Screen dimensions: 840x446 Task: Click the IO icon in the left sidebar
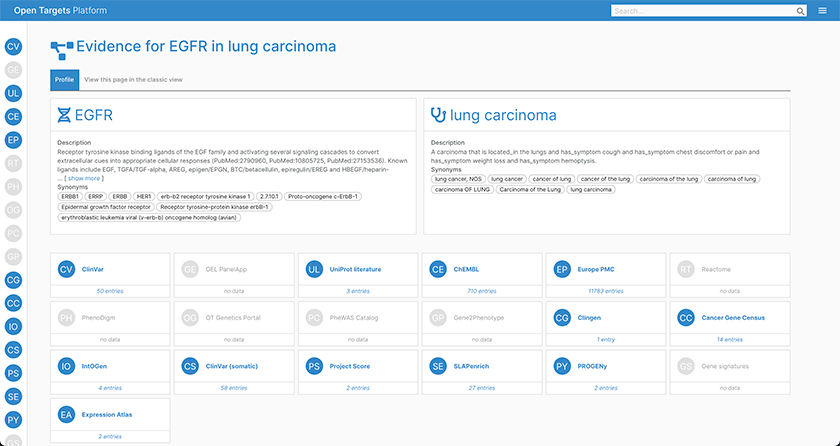[x=13, y=327]
